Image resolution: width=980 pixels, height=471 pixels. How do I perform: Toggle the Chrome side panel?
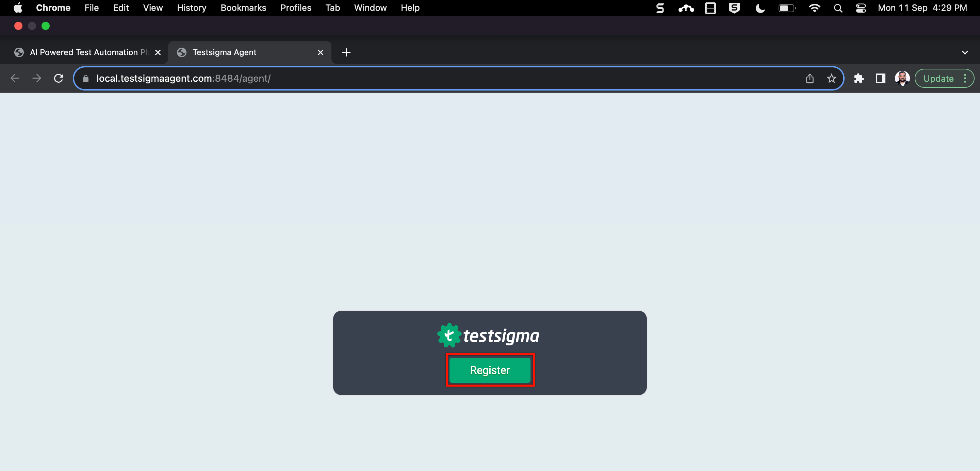[880, 78]
